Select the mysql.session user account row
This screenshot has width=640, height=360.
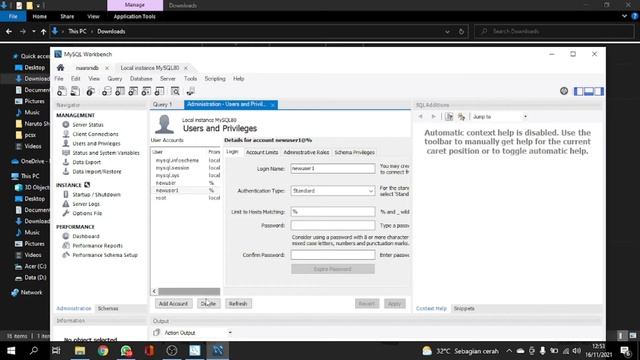[x=186, y=168]
